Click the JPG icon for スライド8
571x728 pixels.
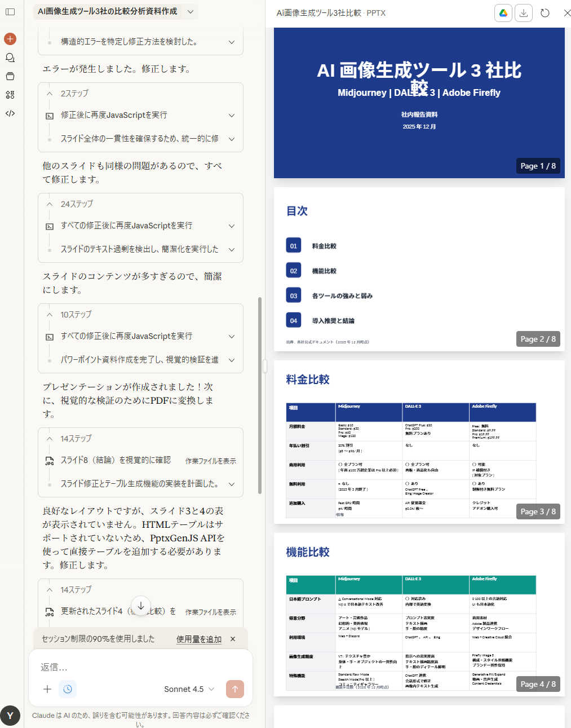pos(50,461)
